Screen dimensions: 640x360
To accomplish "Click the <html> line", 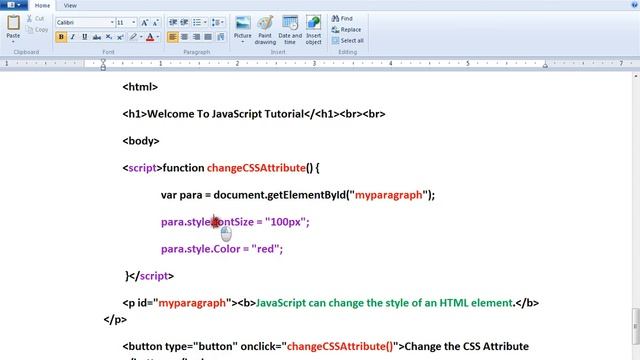I will (140, 87).
